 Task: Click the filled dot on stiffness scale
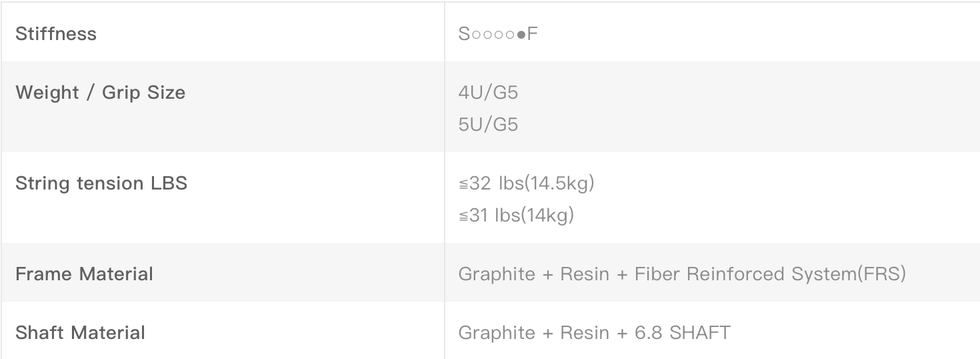(521, 35)
